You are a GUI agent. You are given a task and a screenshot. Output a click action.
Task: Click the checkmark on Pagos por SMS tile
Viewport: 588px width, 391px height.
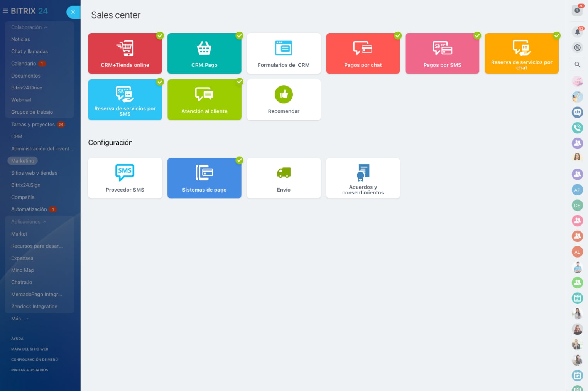(477, 35)
